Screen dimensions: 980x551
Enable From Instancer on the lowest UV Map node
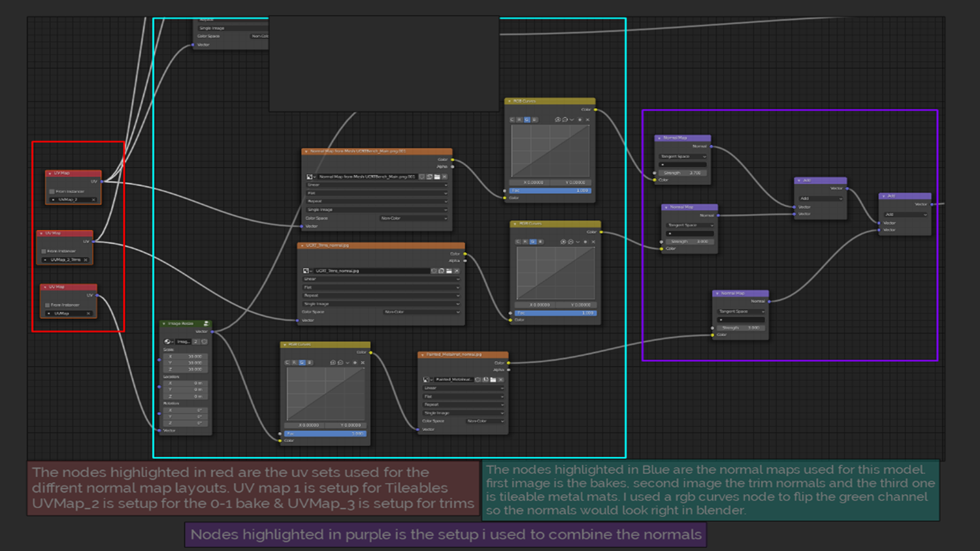(48, 305)
